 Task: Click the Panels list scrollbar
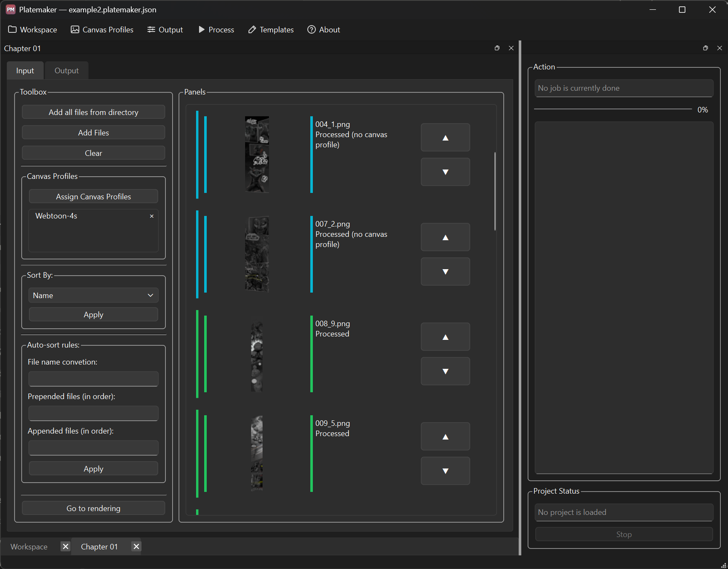pyautogui.click(x=495, y=191)
